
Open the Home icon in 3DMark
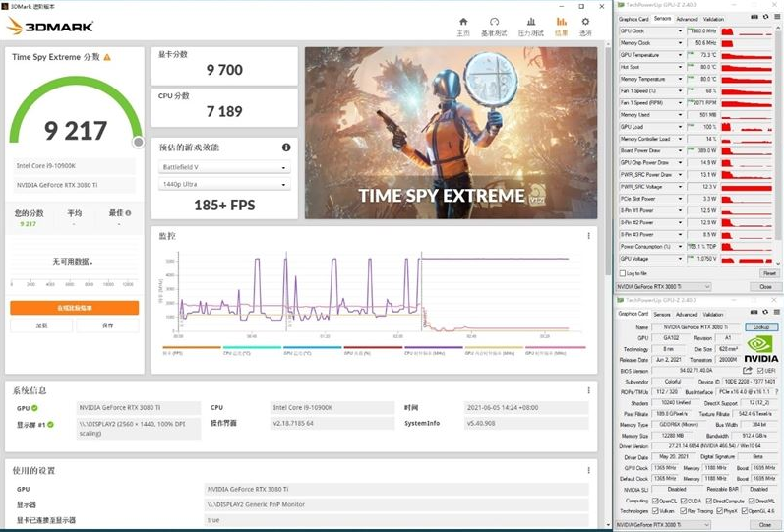(x=463, y=24)
